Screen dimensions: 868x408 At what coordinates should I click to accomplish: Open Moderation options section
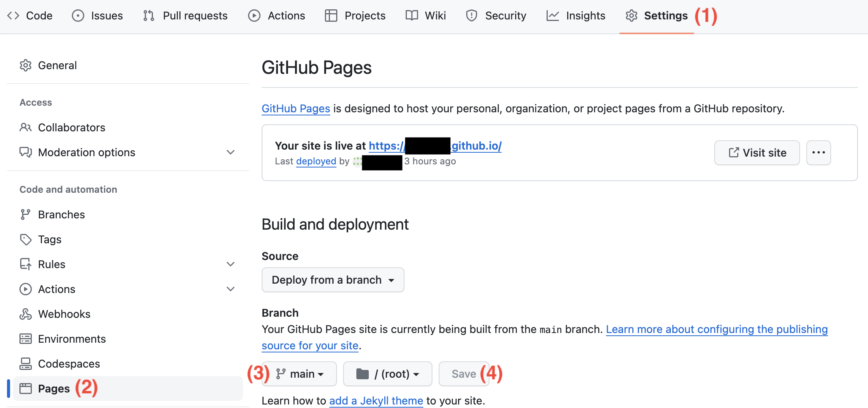(128, 152)
